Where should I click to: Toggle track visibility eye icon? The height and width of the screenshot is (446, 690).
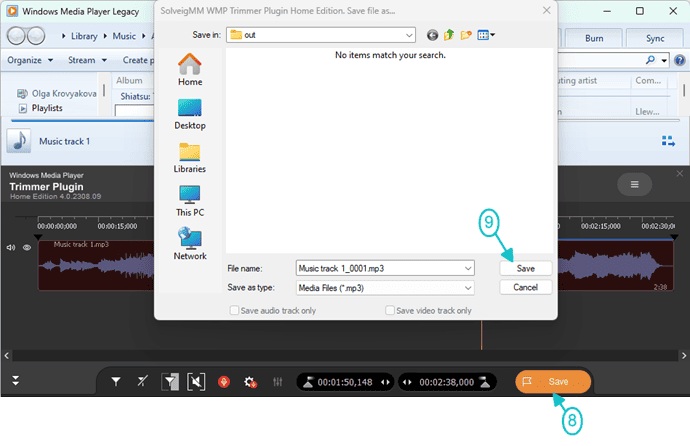[x=27, y=248]
